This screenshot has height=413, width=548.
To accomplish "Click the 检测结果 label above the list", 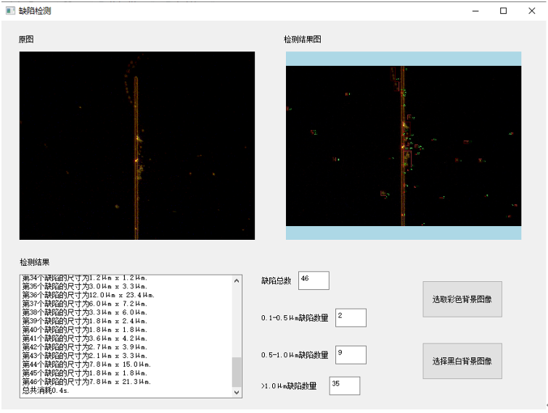I will tap(35, 262).
